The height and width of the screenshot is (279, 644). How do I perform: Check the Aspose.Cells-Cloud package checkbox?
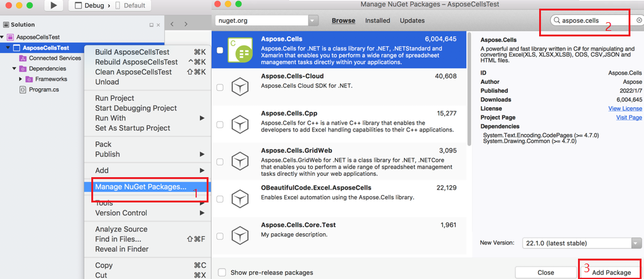(220, 87)
